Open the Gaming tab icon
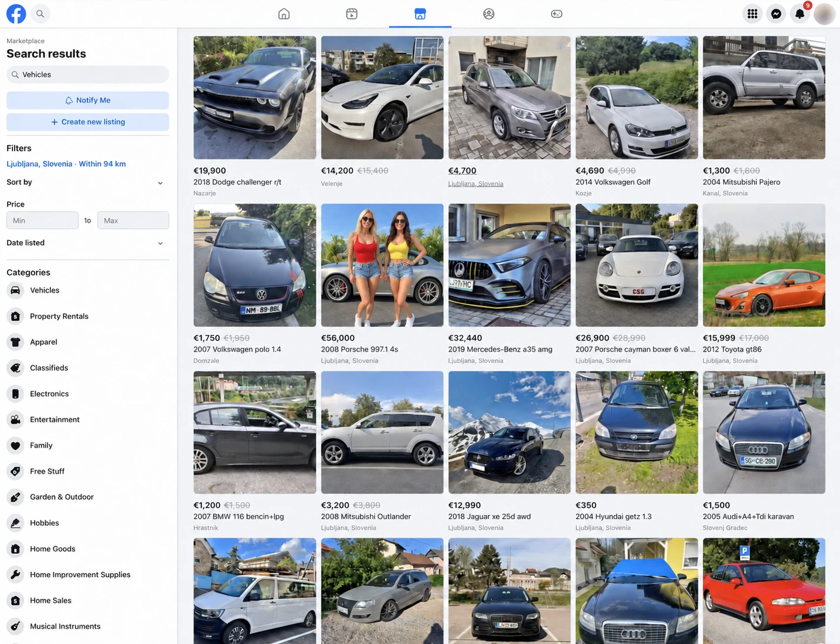The image size is (840, 644). click(557, 13)
